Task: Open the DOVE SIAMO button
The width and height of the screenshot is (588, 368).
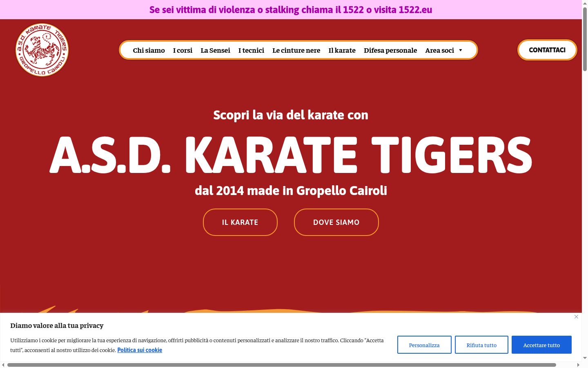Action: (x=336, y=222)
